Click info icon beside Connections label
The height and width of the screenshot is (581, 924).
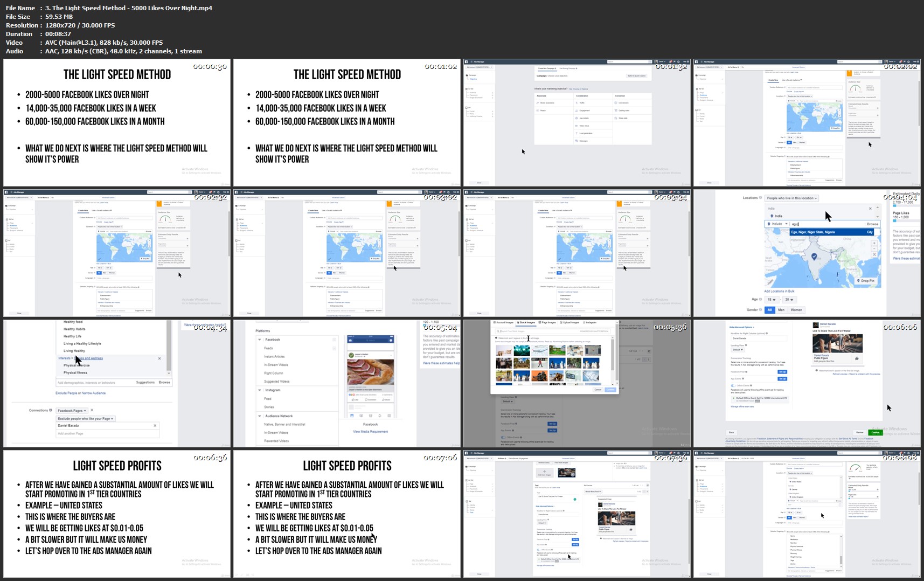(x=51, y=410)
